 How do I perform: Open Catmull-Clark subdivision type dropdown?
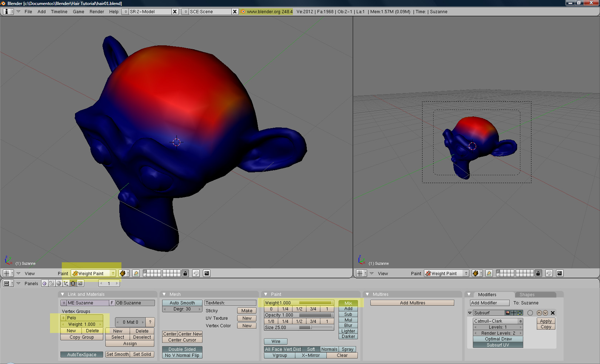point(498,321)
